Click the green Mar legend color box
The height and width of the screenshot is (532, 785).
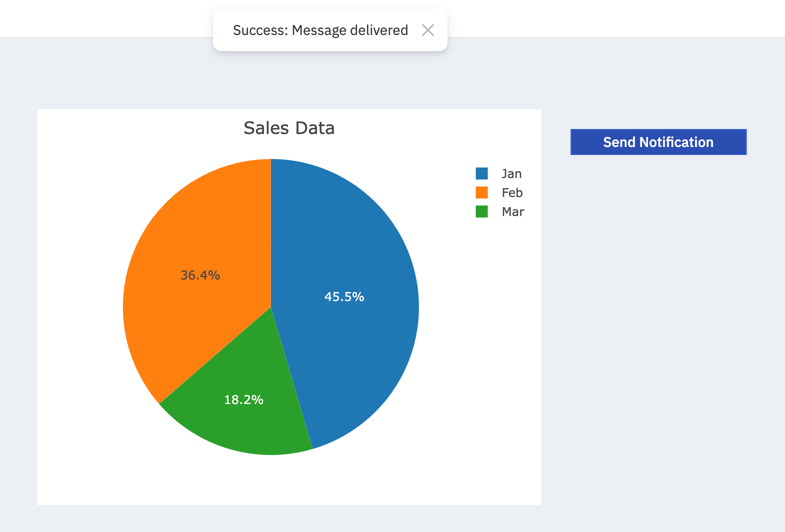coord(481,211)
